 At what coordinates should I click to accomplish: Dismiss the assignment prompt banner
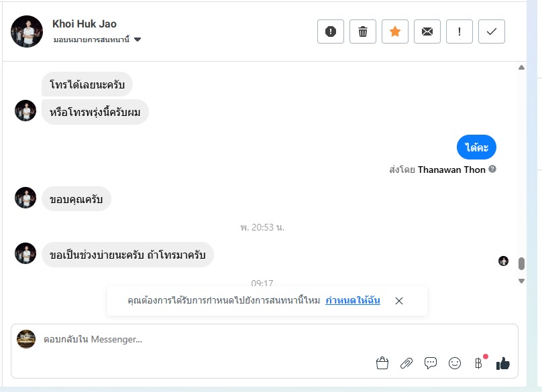click(x=399, y=301)
